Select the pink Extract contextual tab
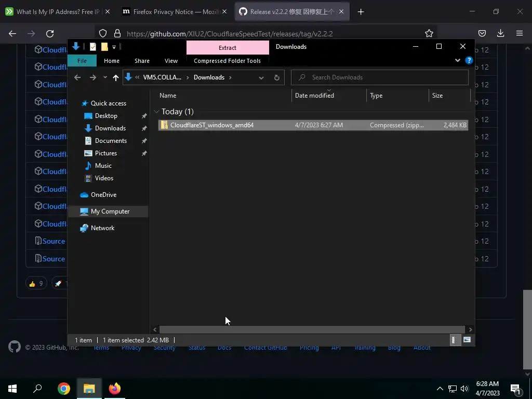This screenshot has height=399, width=532. point(228,47)
